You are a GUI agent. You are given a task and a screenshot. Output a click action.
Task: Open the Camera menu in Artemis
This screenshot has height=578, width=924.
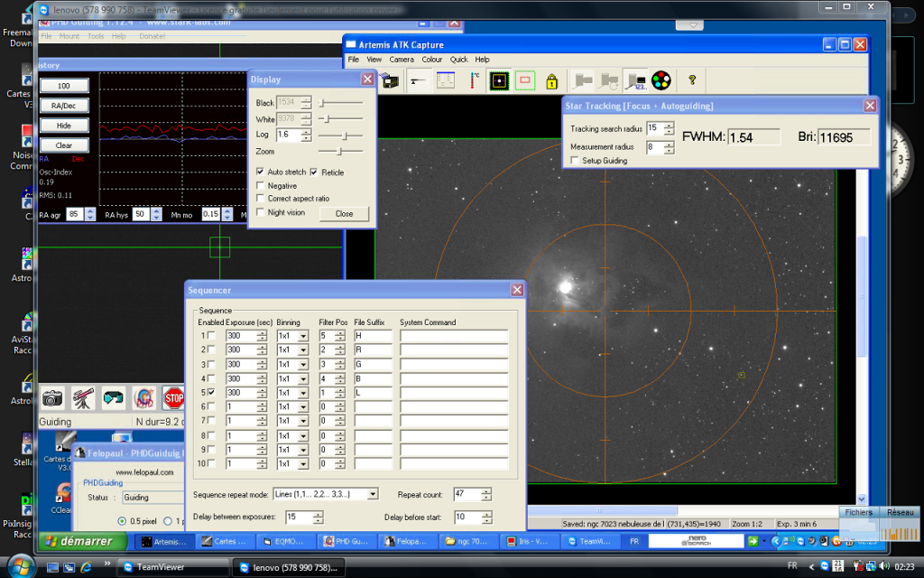click(402, 60)
